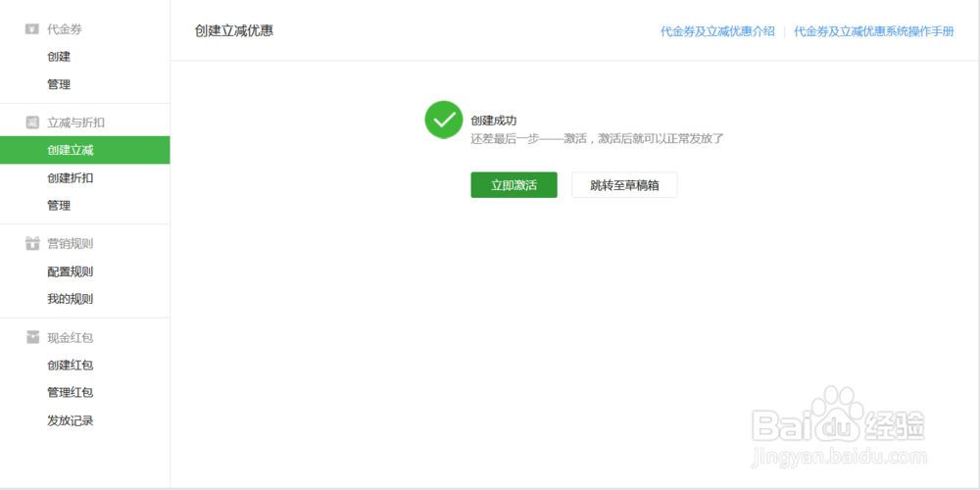
Task: Open 创建折扣 in the sidebar
Action: click(70, 178)
